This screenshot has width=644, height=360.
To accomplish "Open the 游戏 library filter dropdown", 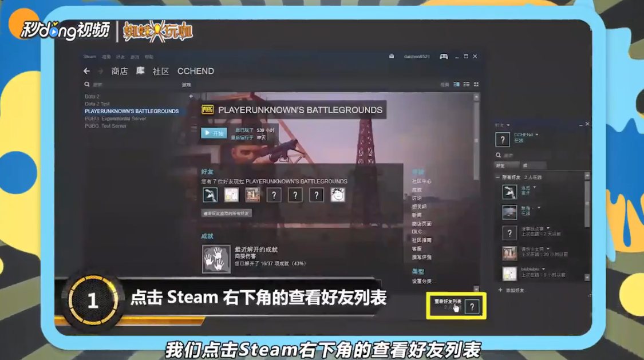I will [187, 85].
